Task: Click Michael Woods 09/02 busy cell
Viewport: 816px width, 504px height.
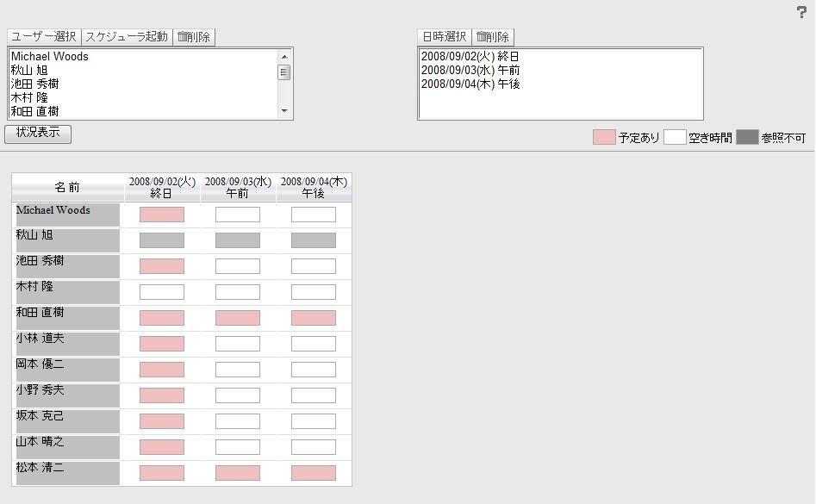Action: tap(162, 215)
